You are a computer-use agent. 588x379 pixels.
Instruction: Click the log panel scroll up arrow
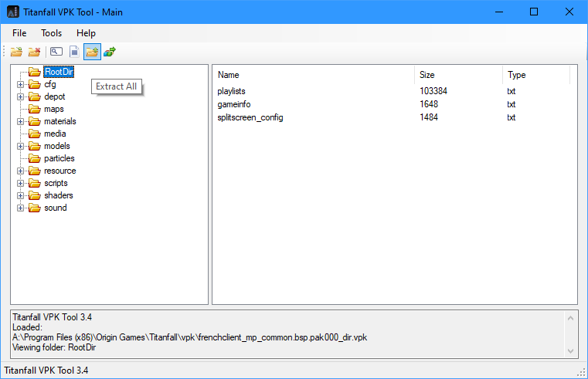[x=570, y=318]
